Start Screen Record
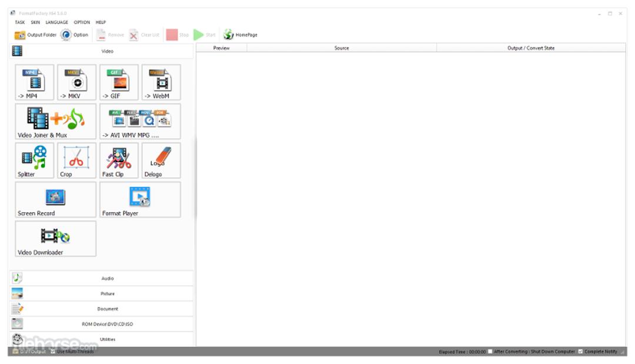The height and width of the screenshot is (364, 635). pyautogui.click(x=55, y=199)
